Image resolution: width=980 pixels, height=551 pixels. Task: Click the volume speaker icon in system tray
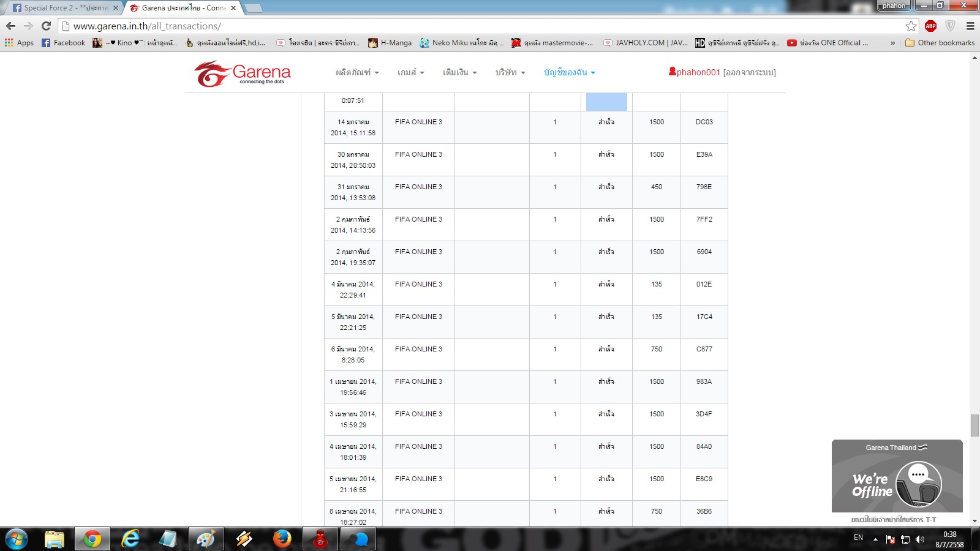click(920, 539)
